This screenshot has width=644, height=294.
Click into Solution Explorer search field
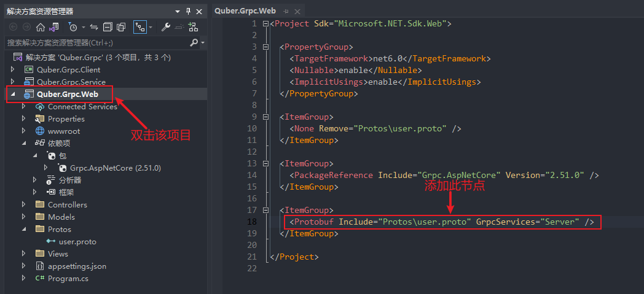97,42
